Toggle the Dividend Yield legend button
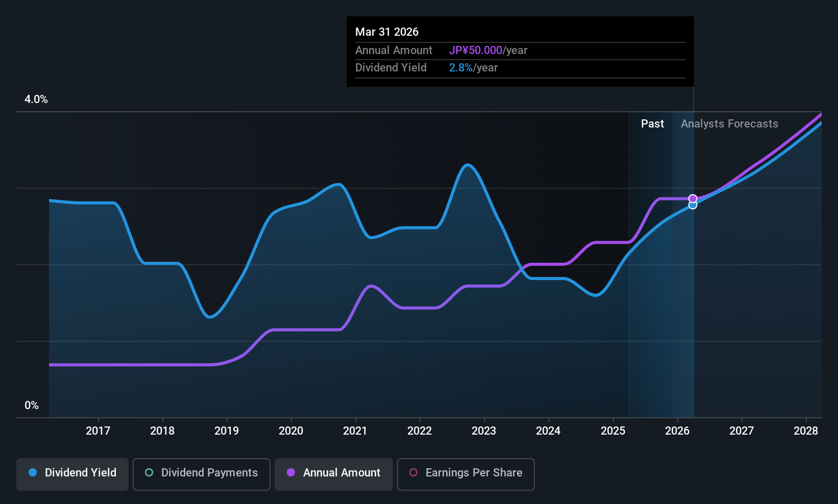The image size is (838, 504). coord(72,474)
